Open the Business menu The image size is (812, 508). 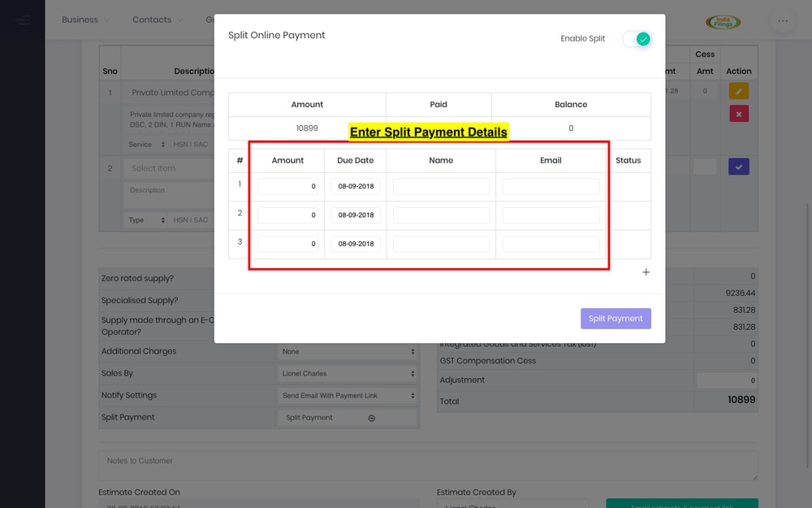(80, 20)
